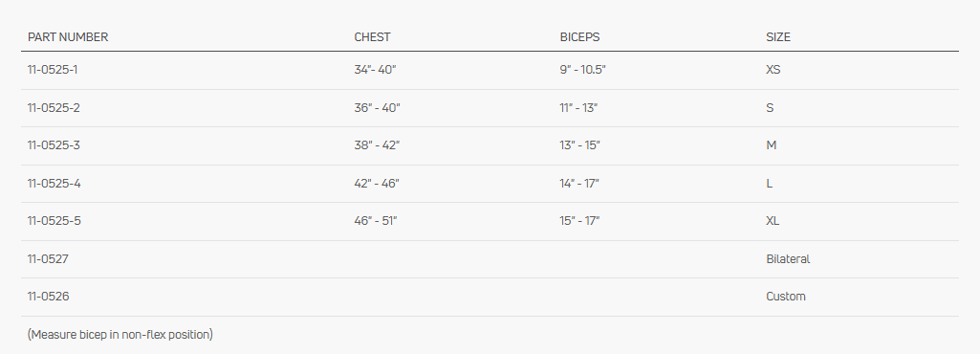Image resolution: width=980 pixels, height=354 pixels.
Task: Click the BICEPS column header
Action: click(x=579, y=37)
